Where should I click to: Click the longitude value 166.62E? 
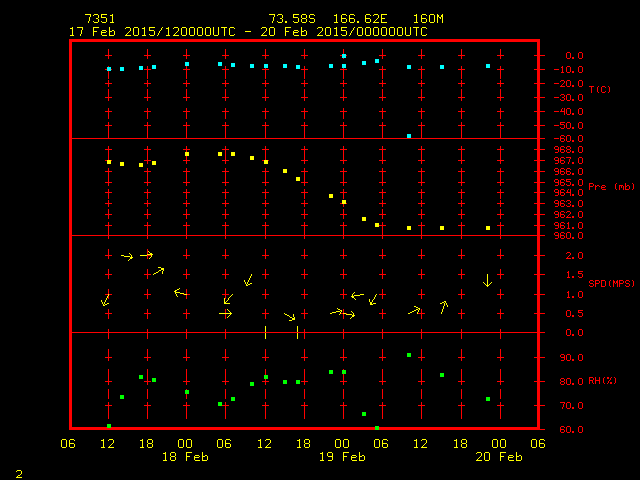(351, 19)
